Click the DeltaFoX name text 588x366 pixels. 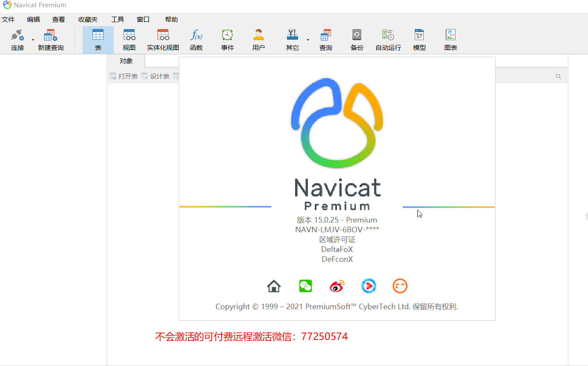point(337,249)
